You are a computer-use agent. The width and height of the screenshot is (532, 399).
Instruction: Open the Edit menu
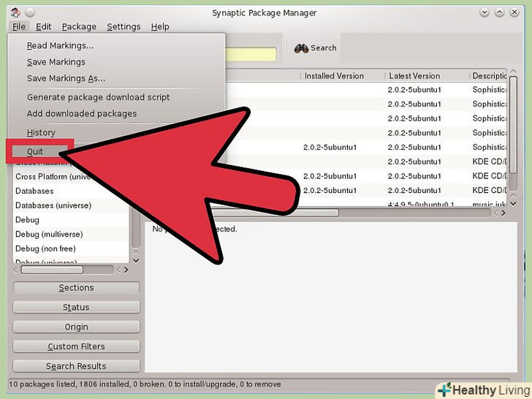(43, 26)
